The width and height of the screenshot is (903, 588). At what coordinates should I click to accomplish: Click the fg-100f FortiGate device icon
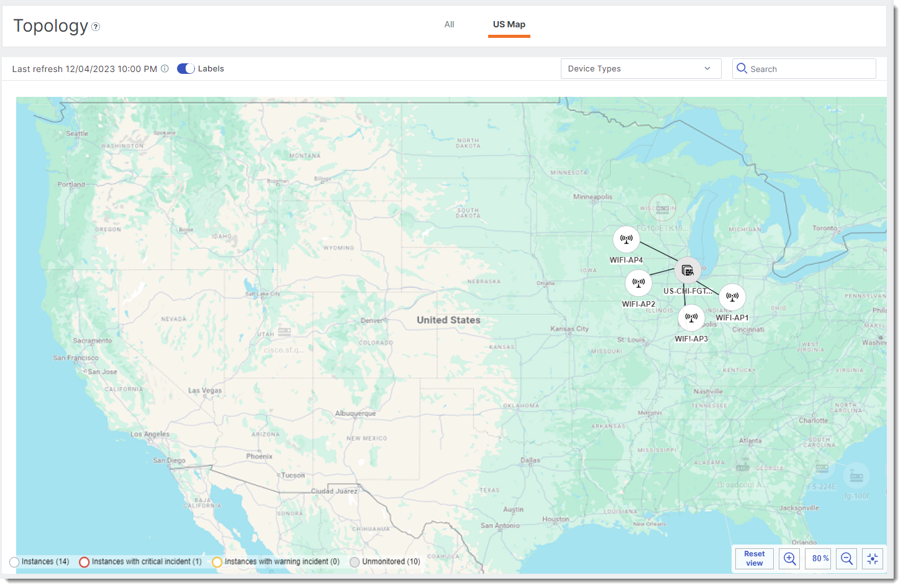(x=856, y=476)
